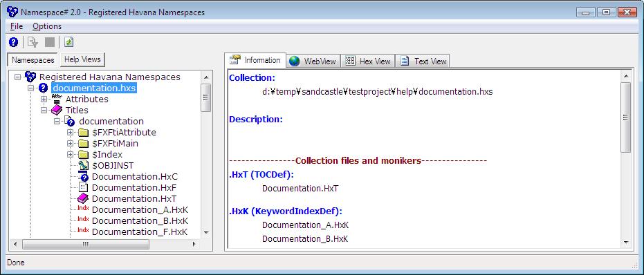644x275 pixels.
Task: Click the document icon beside documentation node
Action: 70,121
